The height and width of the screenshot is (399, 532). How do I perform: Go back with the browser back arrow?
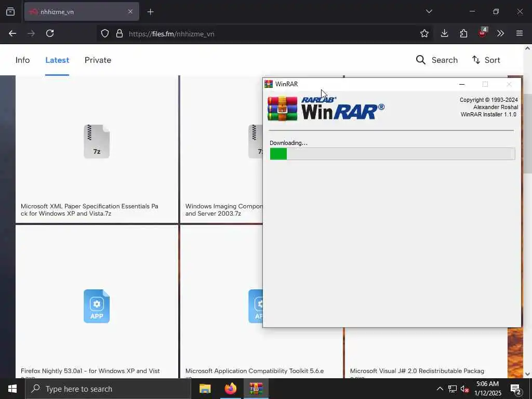point(12,33)
